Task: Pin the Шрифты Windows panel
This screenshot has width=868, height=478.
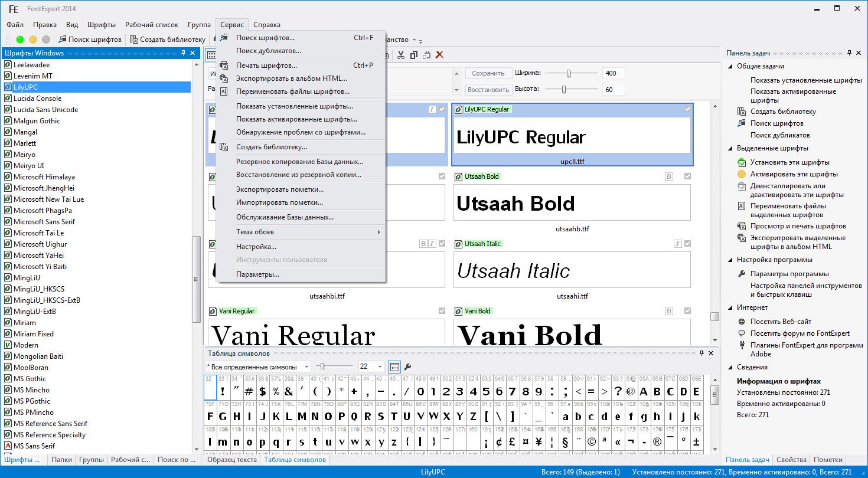Action: pyautogui.click(x=184, y=53)
